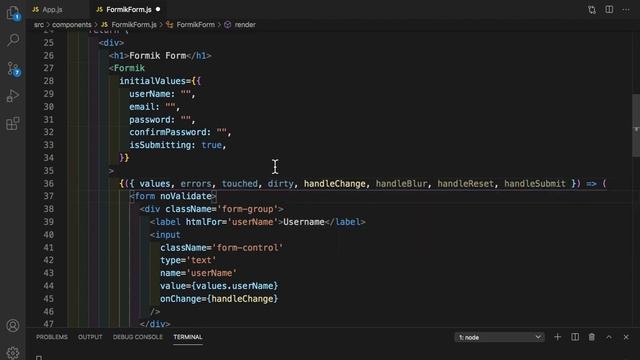Maximize the panel with up chevron

(609, 337)
